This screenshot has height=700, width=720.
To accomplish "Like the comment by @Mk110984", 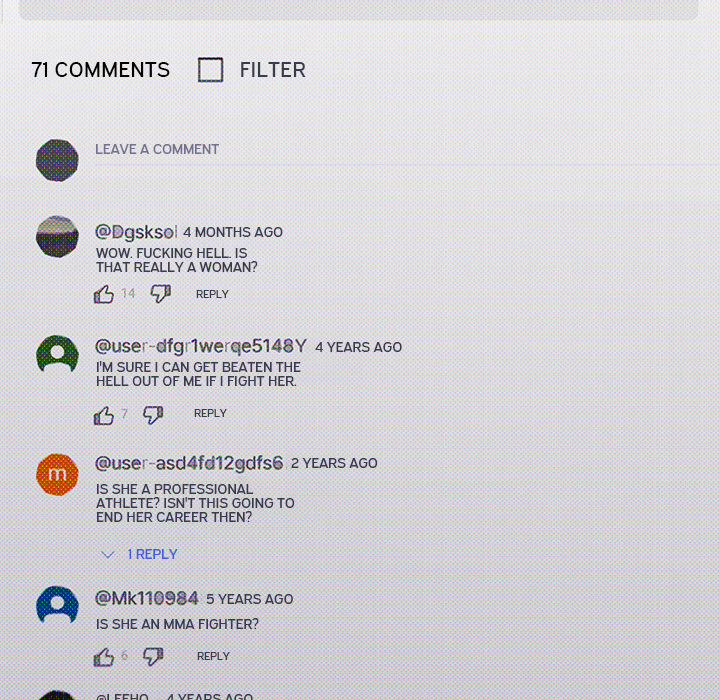I will (104, 657).
